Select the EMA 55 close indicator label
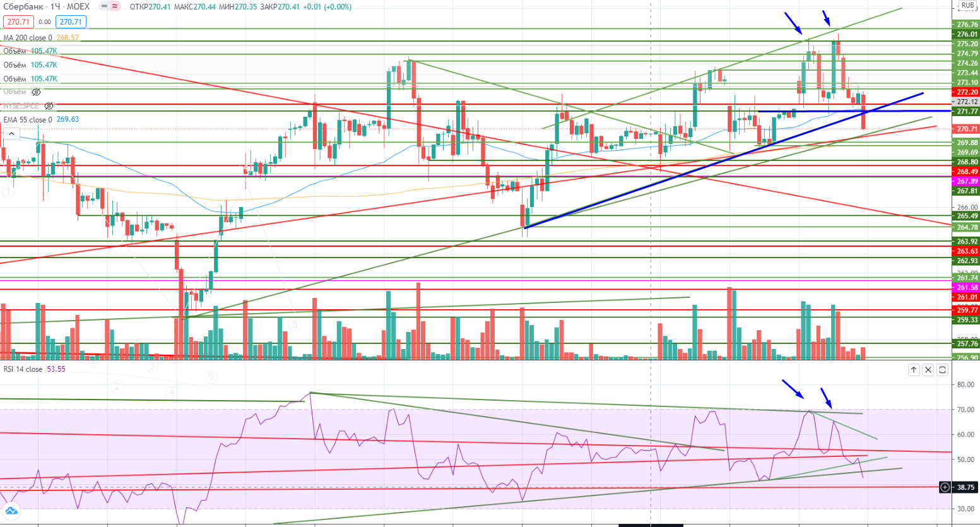The width and height of the screenshot is (980, 527). click(27, 119)
